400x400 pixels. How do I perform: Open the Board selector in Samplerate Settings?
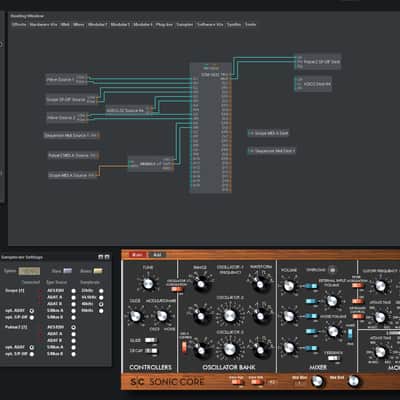98,271
